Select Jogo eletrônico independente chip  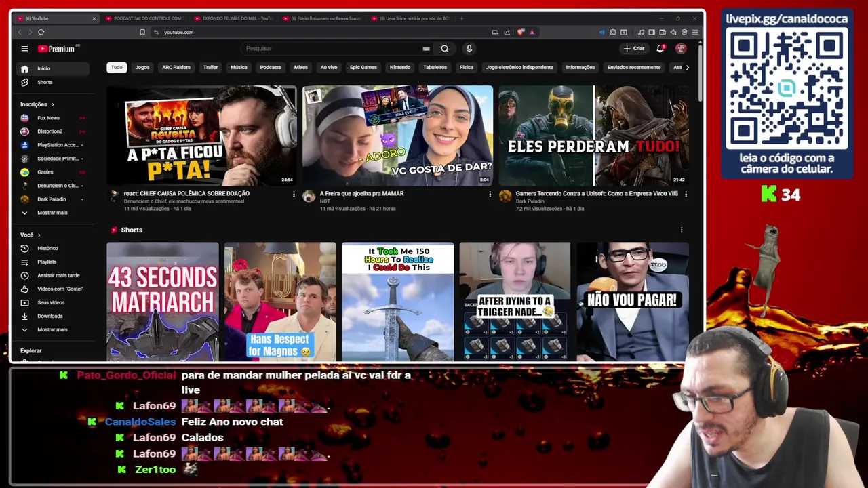[519, 68]
